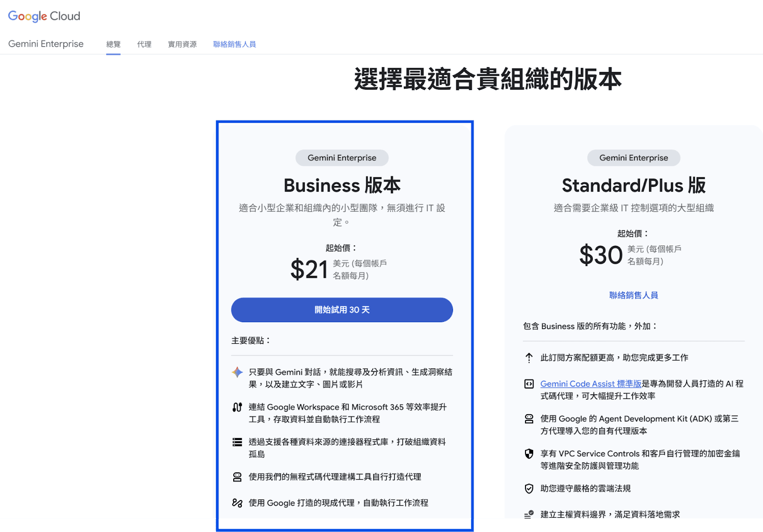Click 選擇最適合貴組織的版本 page heading
The image size is (763, 532).
click(x=488, y=79)
